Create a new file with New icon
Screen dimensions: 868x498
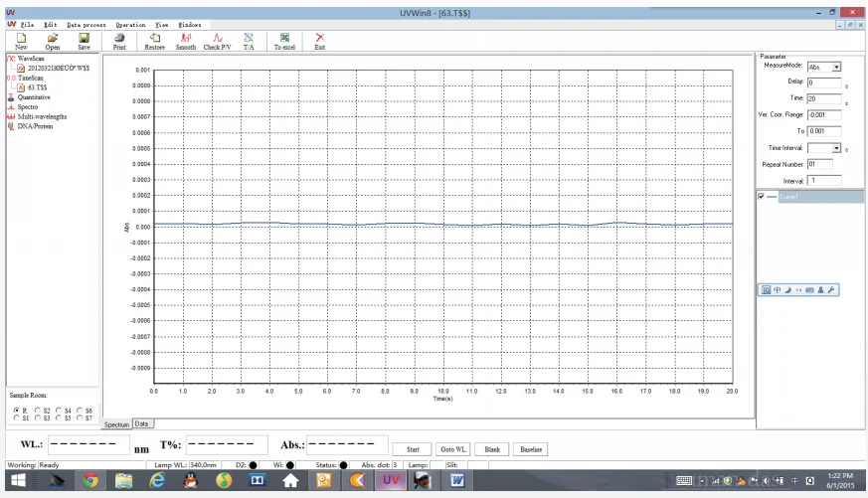pos(21,41)
